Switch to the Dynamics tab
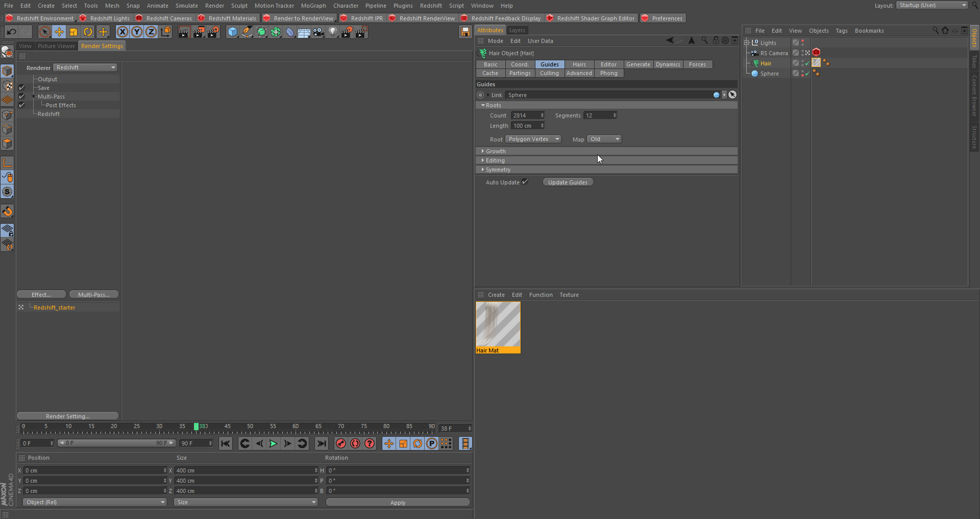 pyautogui.click(x=668, y=64)
